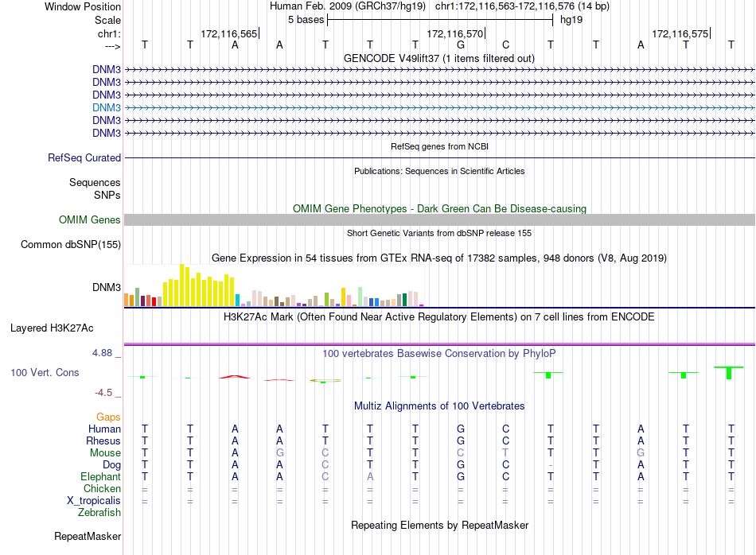This screenshot has height=555, width=756.
Task: Select the "Scale" label
Action: (x=107, y=20)
